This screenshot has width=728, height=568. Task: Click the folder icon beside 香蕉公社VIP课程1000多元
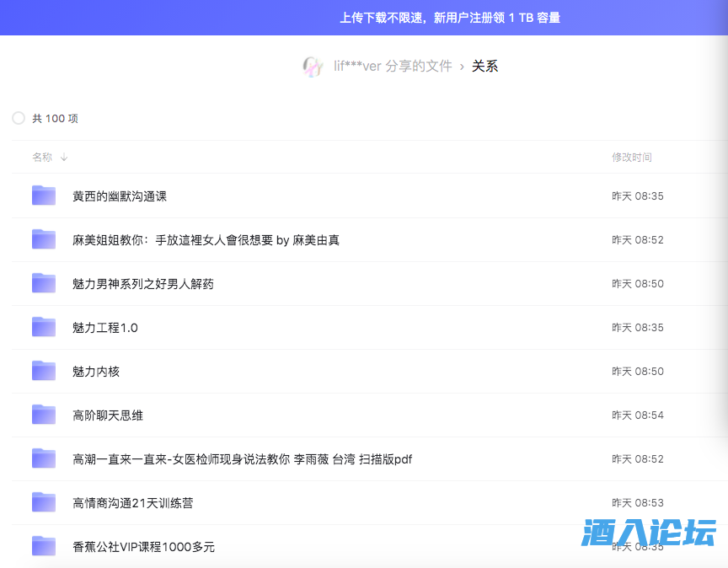click(x=43, y=546)
